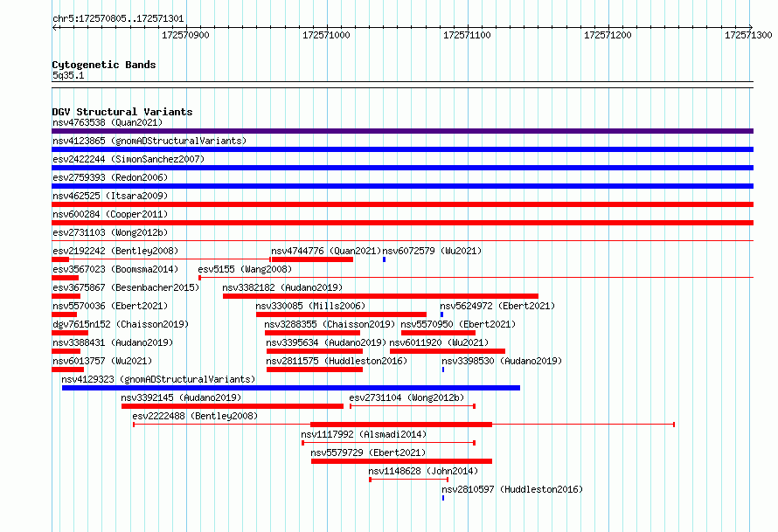Select the red nsv3382182 variant bar

point(380,296)
